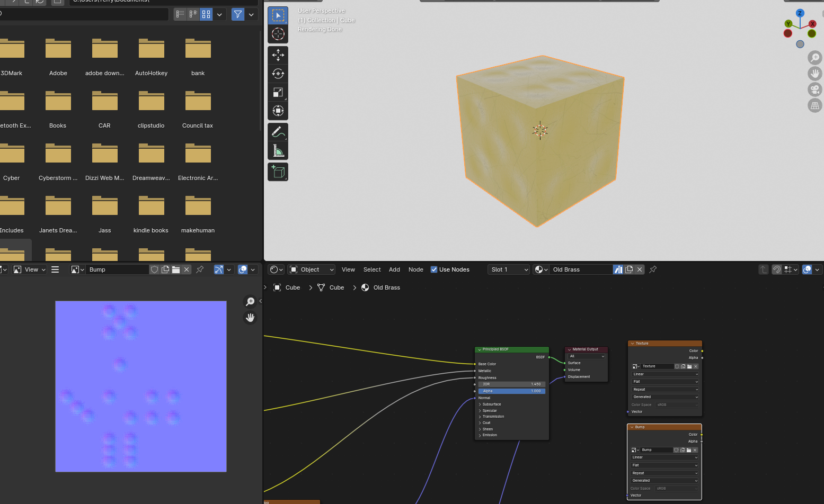
Task: Collapse the Principled BSDF node
Action: click(x=480, y=349)
